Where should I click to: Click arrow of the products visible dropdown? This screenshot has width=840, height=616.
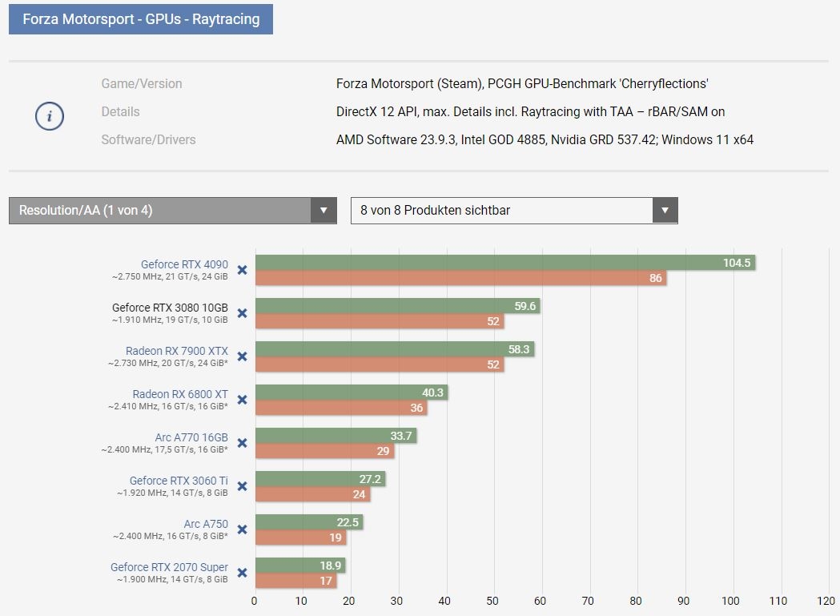(665, 210)
